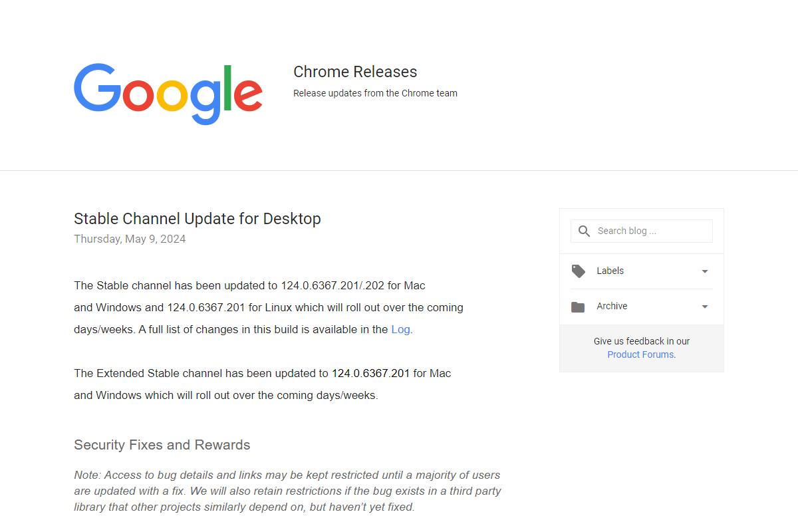Focus the Search blog input field
The image size is (798, 532).
642,231
